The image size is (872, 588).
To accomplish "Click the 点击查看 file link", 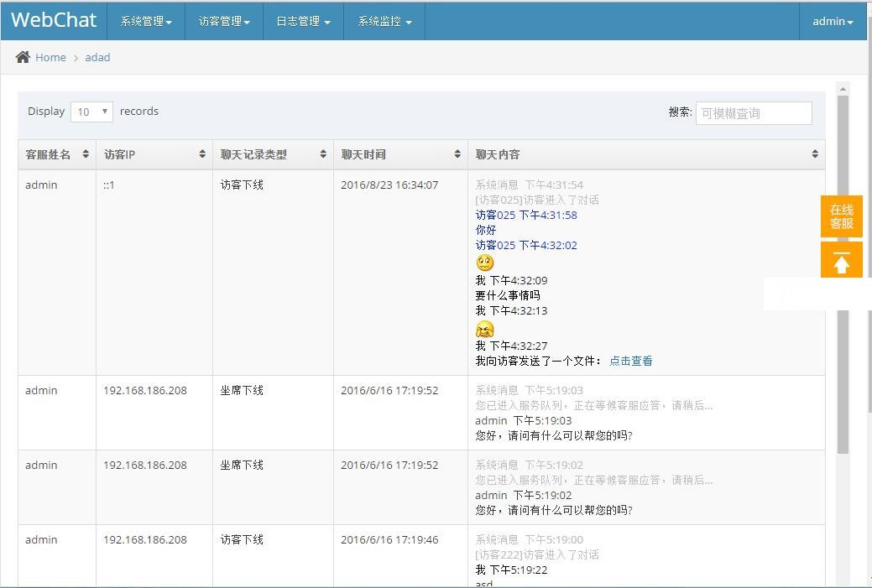I will pos(630,361).
